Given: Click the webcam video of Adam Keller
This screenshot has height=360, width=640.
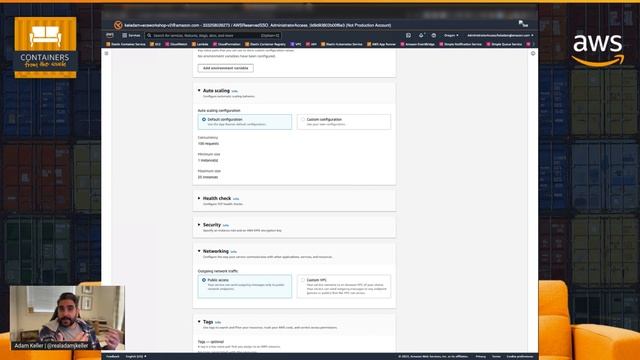Looking at the screenshot, I should point(67,318).
